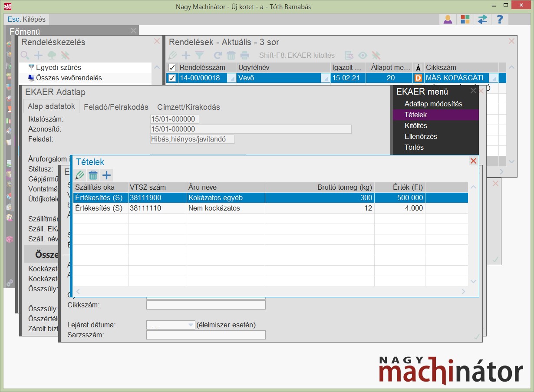Open help via the question mark icon
The image size is (534, 392).
tap(500, 20)
